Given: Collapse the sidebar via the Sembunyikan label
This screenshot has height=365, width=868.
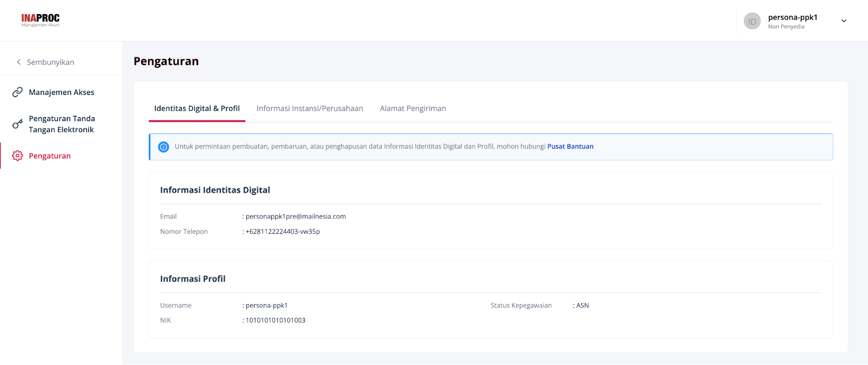Looking at the screenshot, I should click(50, 62).
